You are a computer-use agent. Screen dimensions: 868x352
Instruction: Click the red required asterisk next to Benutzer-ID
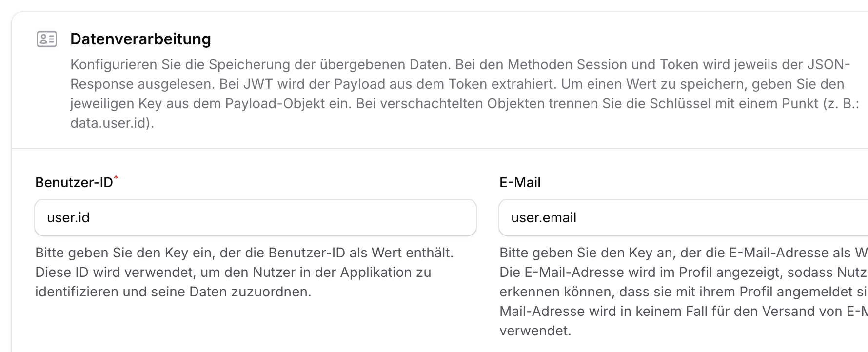point(117,178)
